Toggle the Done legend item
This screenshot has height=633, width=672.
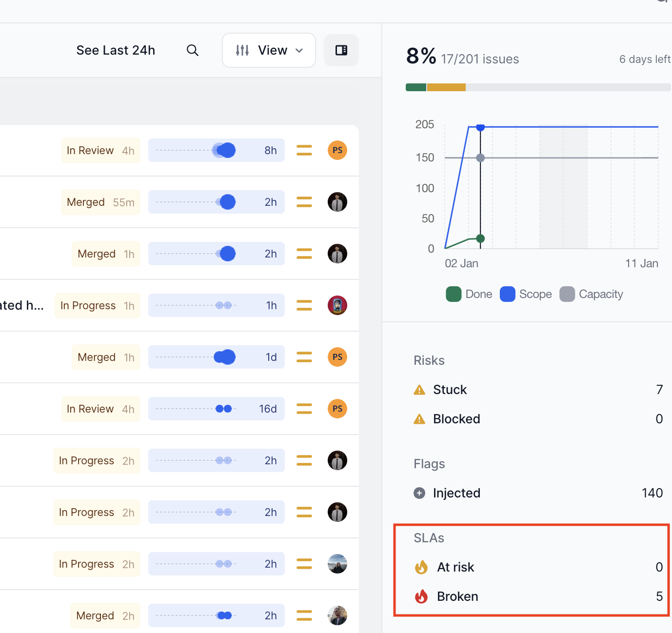point(469,294)
